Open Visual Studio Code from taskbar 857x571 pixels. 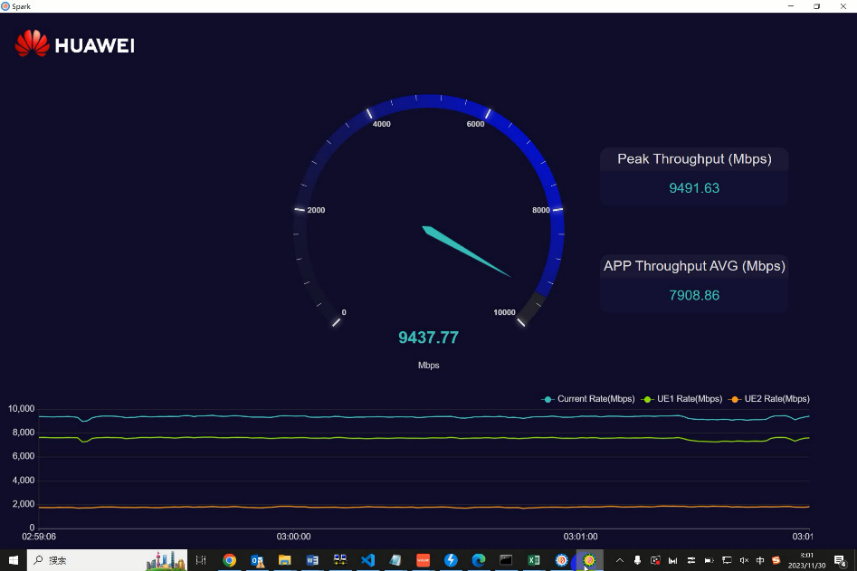[368, 560]
